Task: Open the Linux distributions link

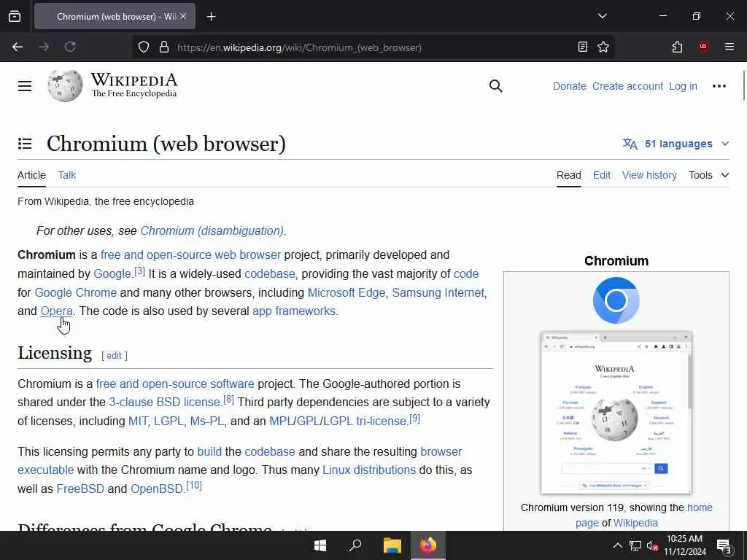Action: pos(369,470)
